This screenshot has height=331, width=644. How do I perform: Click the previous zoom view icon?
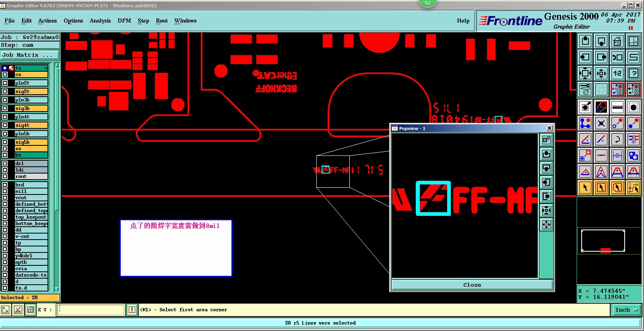click(617, 57)
